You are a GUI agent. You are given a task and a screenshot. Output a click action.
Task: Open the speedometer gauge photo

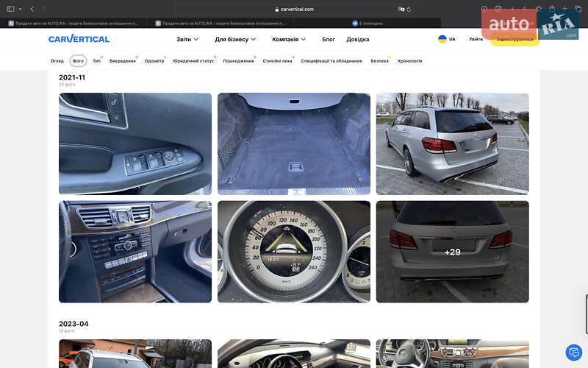[x=293, y=252]
